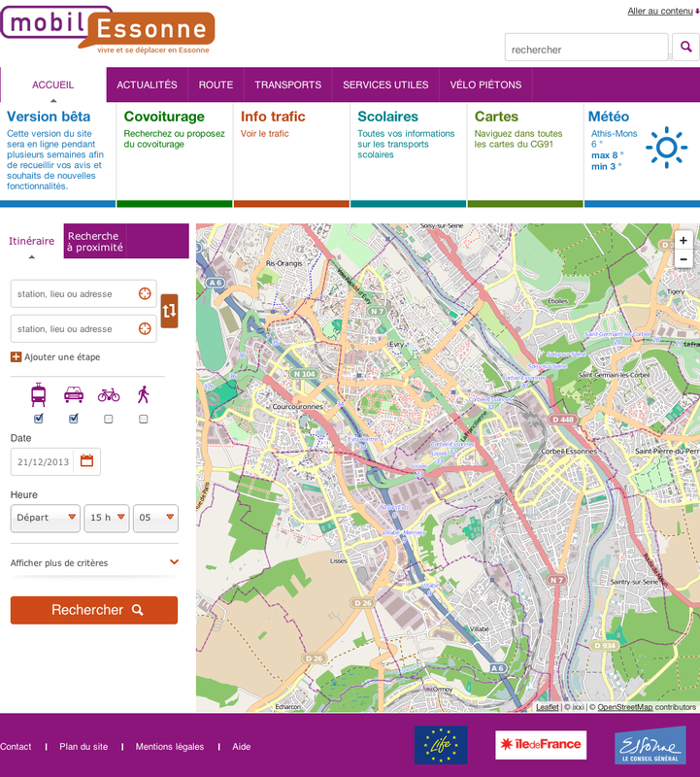Open the Covoiturage section link
The width and height of the screenshot is (700, 777).
coord(164,117)
